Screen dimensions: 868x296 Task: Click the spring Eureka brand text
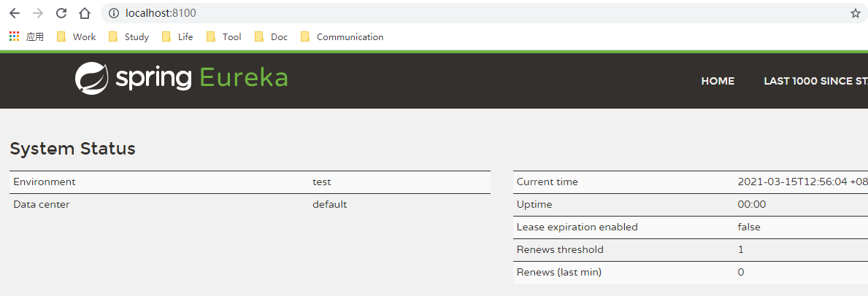[202, 79]
